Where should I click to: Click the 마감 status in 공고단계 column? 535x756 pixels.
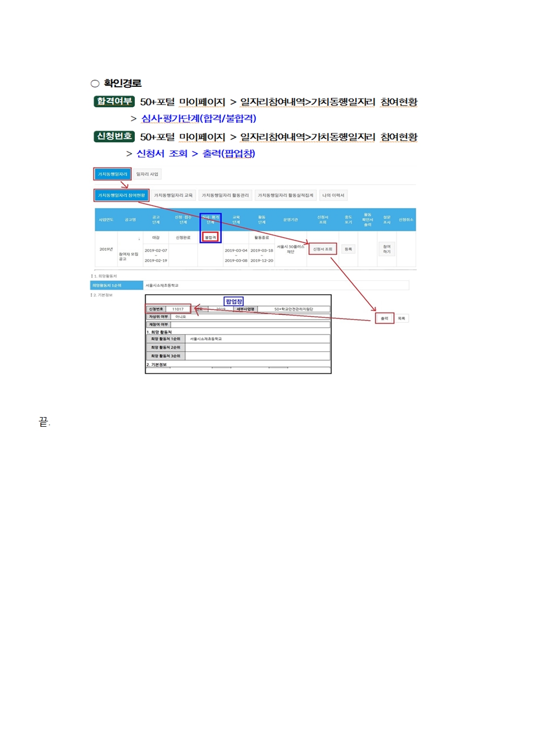coord(156,237)
